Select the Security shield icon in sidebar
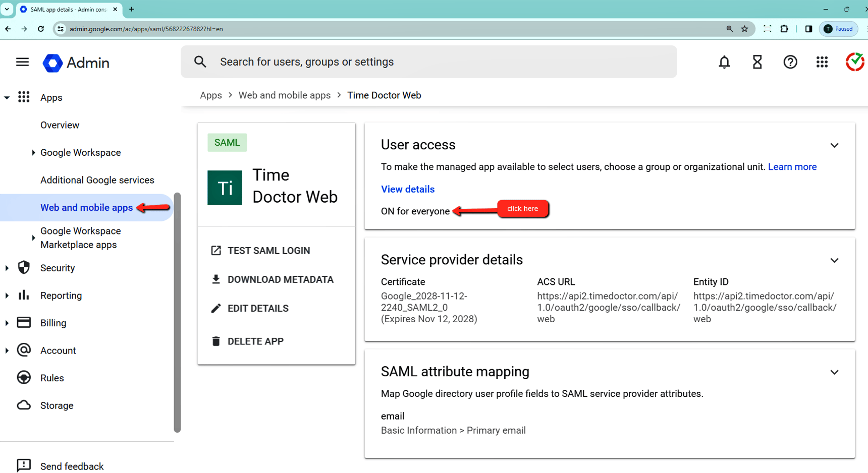This screenshot has width=868, height=473. tap(24, 268)
